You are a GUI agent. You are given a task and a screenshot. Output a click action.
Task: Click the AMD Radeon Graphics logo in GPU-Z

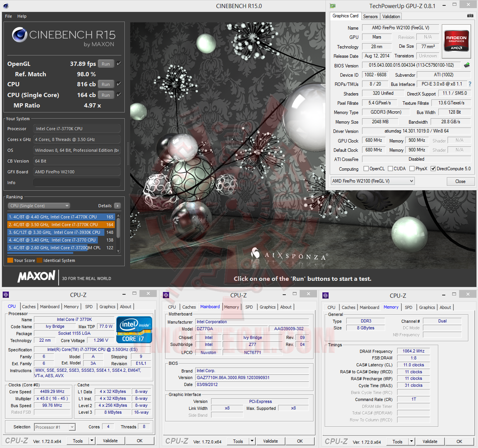point(456,40)
